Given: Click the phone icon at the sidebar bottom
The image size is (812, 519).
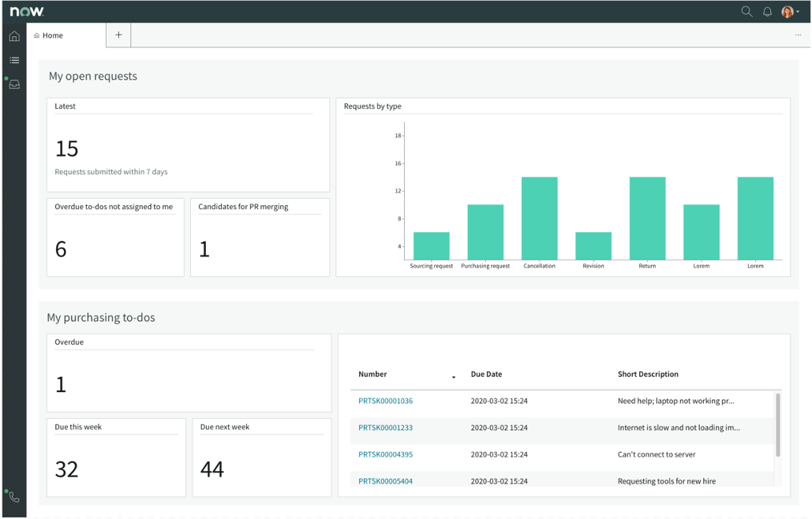Looking at the screenshot, I should (13, 496).
